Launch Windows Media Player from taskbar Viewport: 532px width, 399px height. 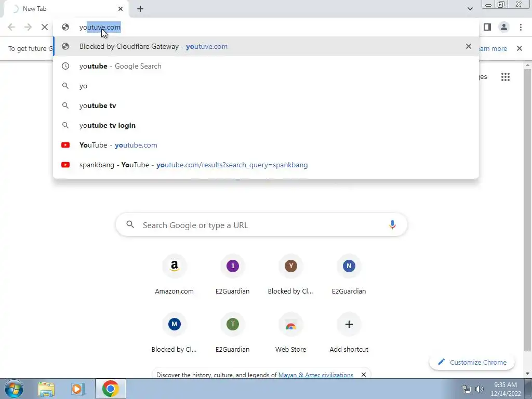(77, 389)
